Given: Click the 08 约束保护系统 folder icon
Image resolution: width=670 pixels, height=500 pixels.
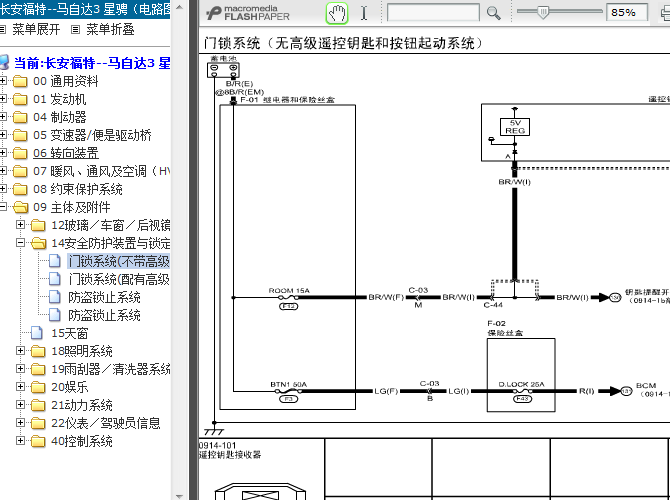Looking at the screenshot, I should coord(20,189).
